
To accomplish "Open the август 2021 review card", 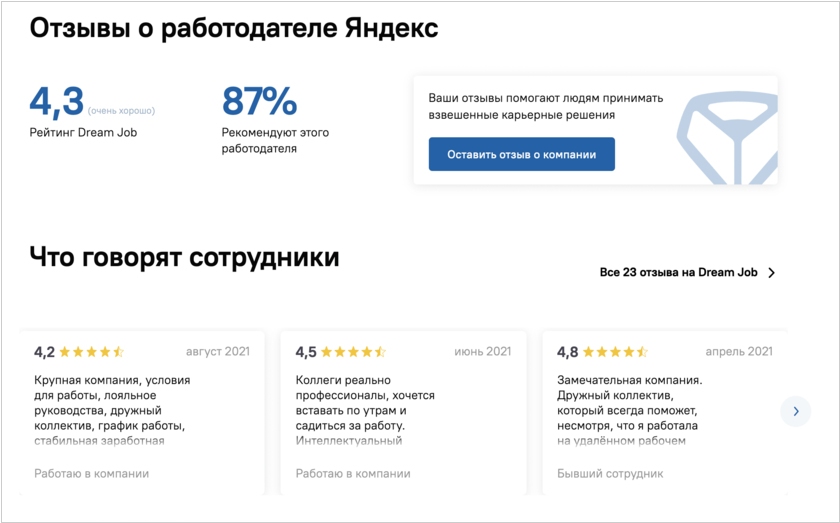I will pos(142,413).
